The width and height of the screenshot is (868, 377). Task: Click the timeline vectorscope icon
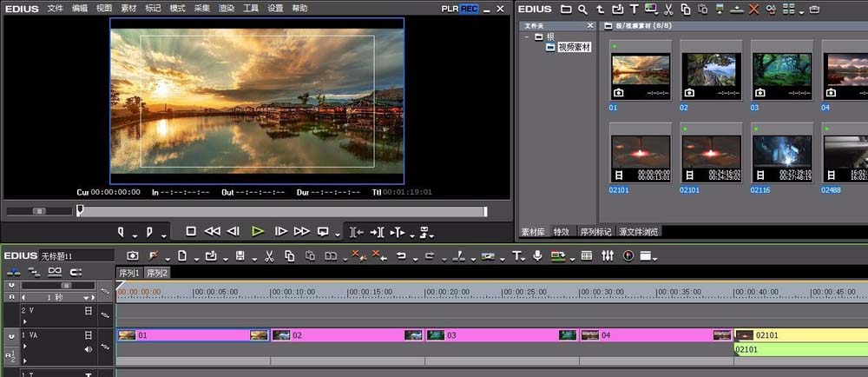click(628, 255)
